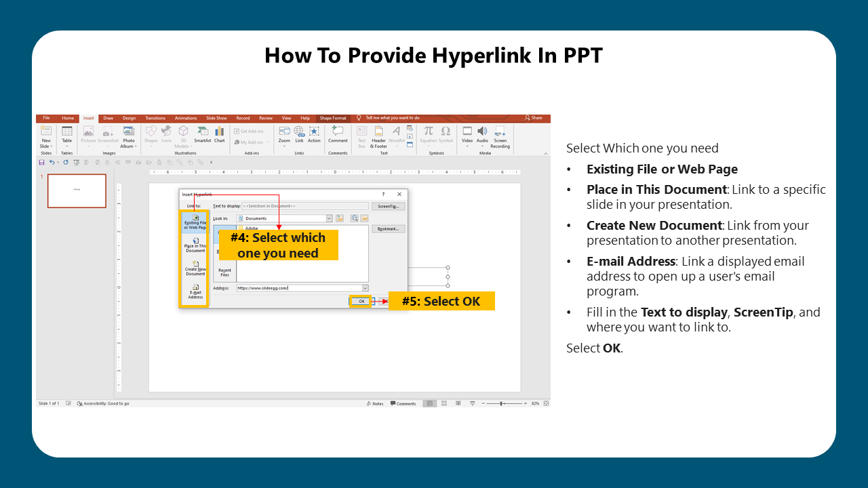The width and height of the screenshot is (868, 488).
Task: Switch to Slide Sorter view
Action: (443, 403)
